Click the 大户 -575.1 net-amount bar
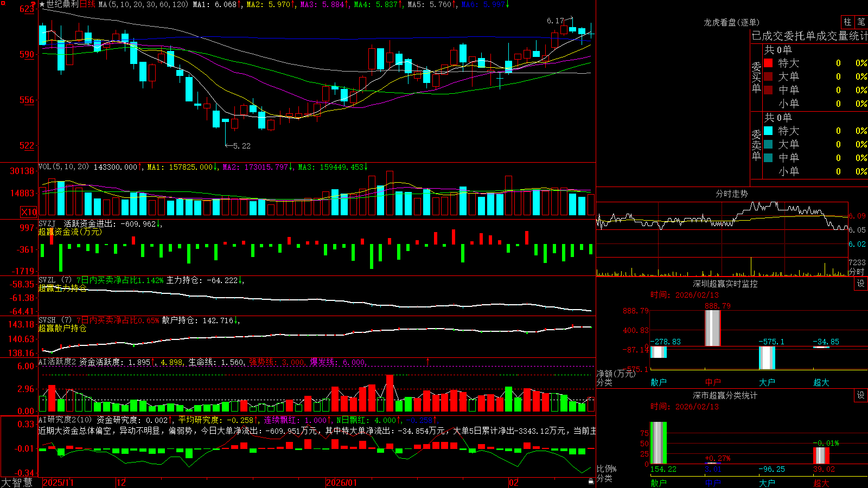This screenshot has width=868, height=488. point(767,358)
